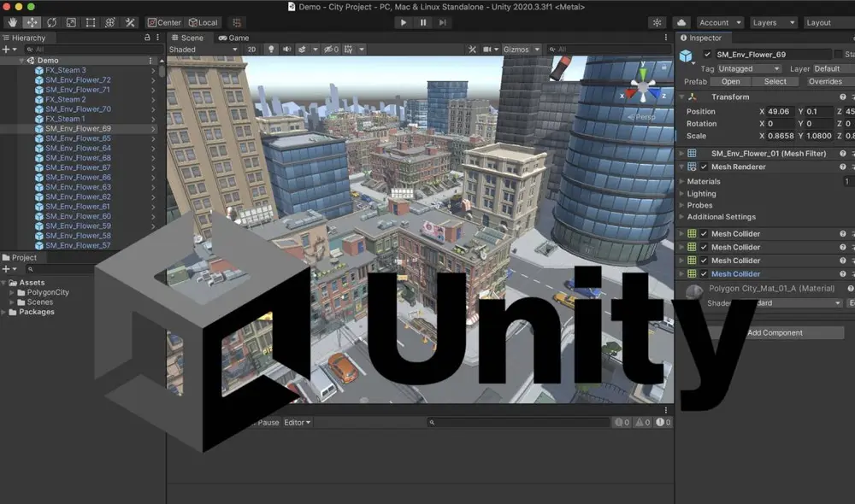Open the Shaded draw mode dropdown

coord(203,49)
